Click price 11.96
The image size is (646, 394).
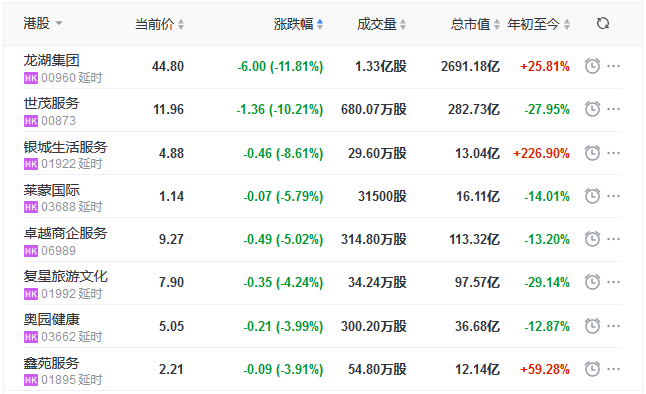(169, 109)
